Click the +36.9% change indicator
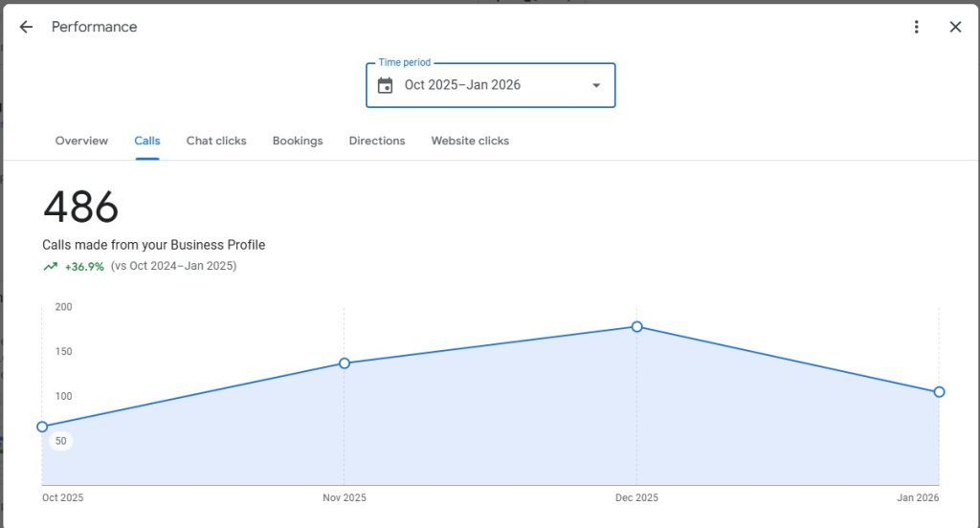The height and width of the screenshot is (528, 980). [84, 267]
